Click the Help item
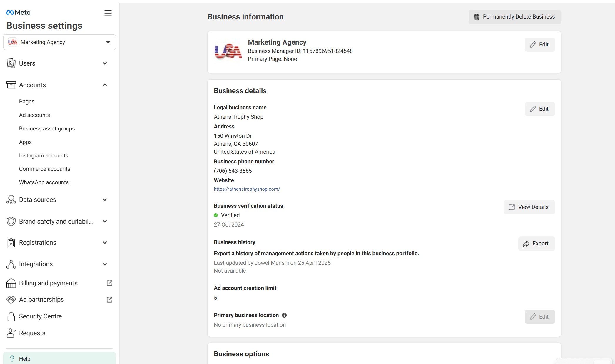Viewport: 615px width, 364px height. coord(59,358)
